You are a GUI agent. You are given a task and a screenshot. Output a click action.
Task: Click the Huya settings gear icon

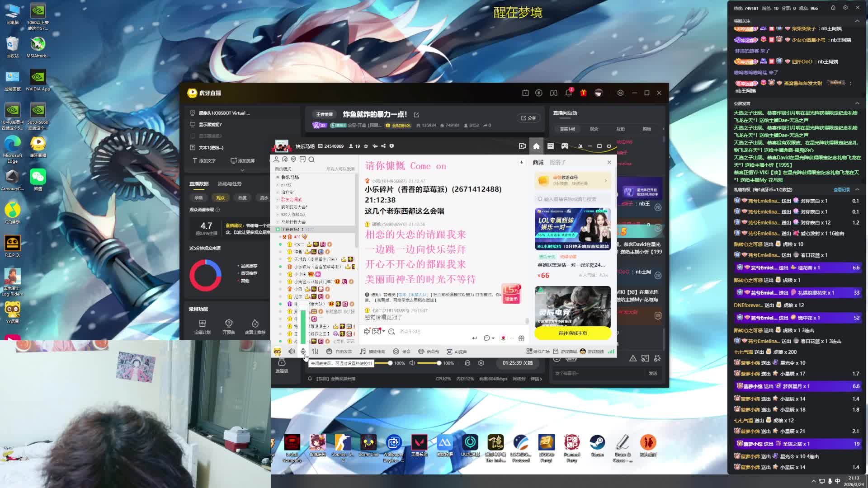click(620, 93)
